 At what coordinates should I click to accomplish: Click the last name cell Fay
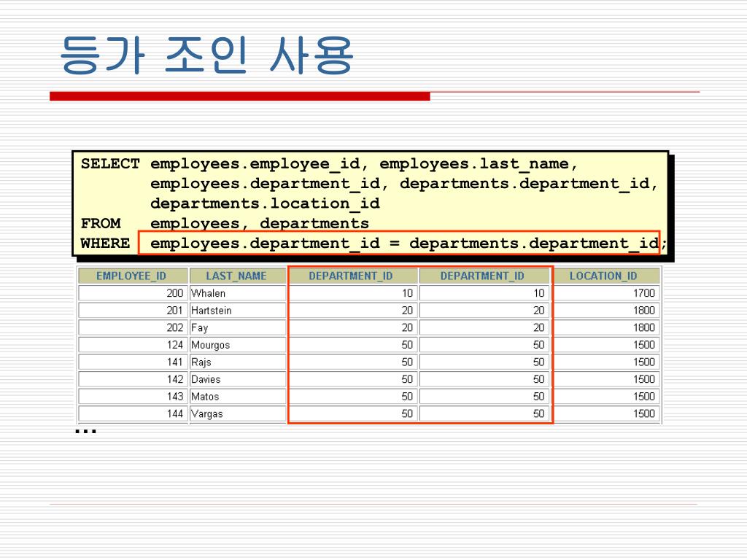pos(238,327)
